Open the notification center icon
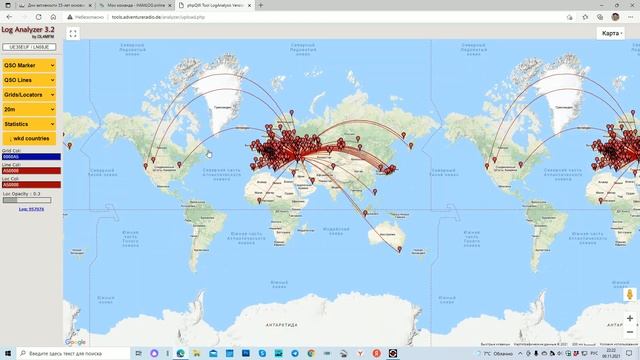Image resolution: width=640 pixels, height=360 pixels. 629,353
